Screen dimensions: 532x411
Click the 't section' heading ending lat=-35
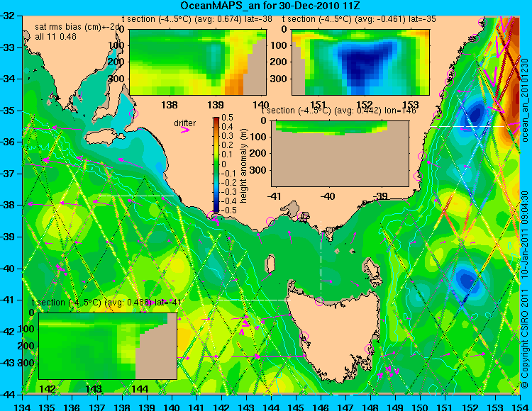coord(359,19)
